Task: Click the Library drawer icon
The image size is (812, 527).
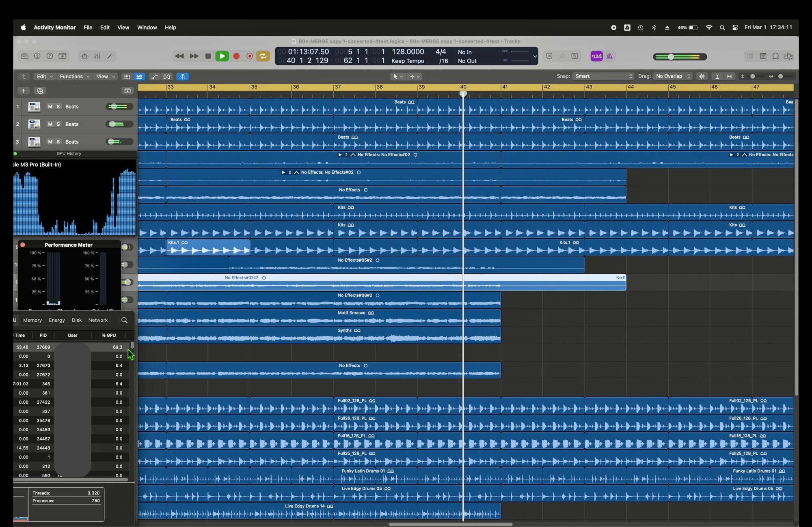Action: click(25, 56)
